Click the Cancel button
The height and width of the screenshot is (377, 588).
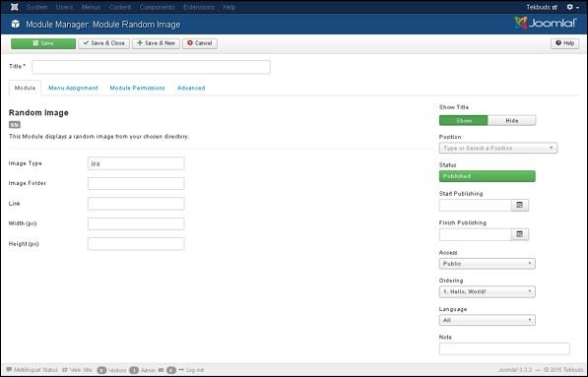[x=200, y=43]
